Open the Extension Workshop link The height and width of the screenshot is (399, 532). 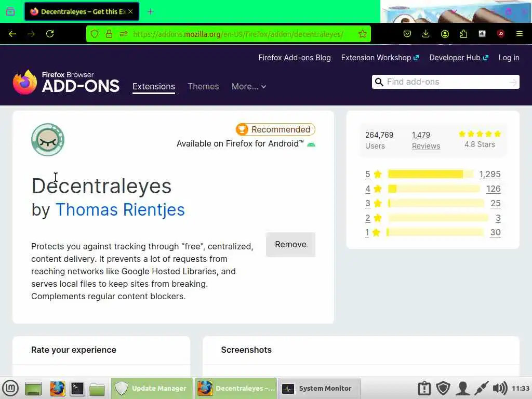click(x=380, y=58)
